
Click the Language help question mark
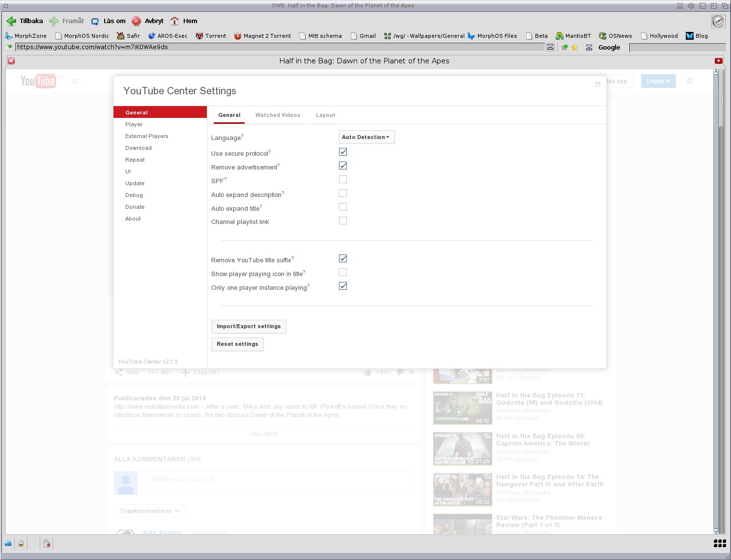[x=242, y=136]
